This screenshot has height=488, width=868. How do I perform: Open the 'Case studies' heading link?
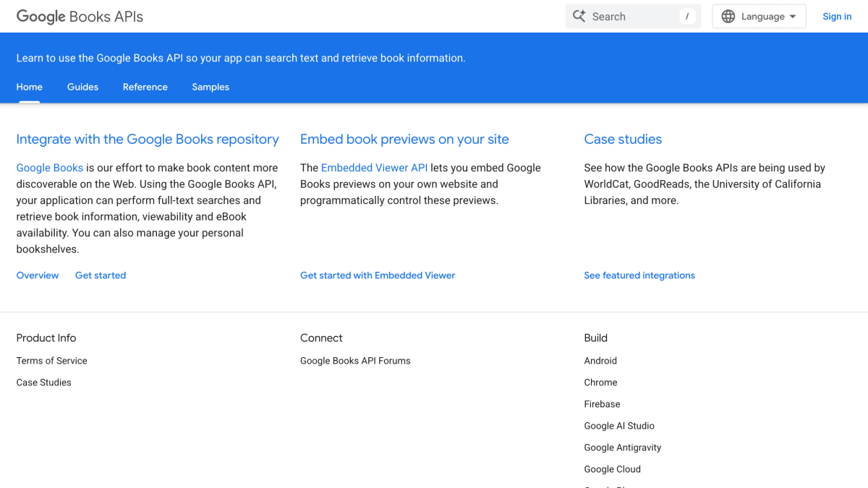[x=623, y=140]
